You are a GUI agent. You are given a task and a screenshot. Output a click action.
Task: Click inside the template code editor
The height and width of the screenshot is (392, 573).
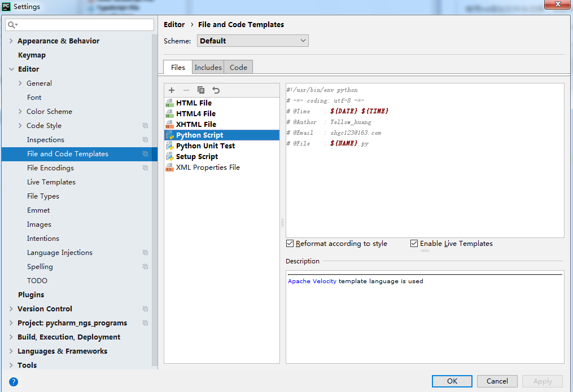pos(425,161)
